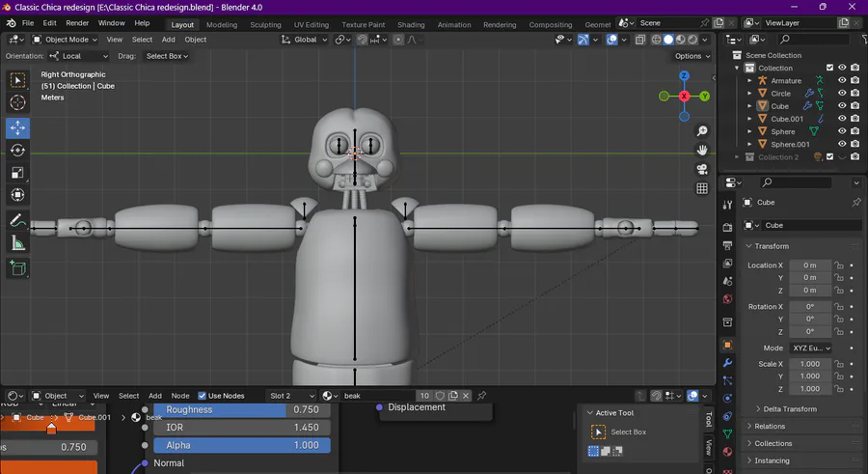The image size is (868, 474).
Task: Click the pan view hand icon
Action: [x=702, y=151]
